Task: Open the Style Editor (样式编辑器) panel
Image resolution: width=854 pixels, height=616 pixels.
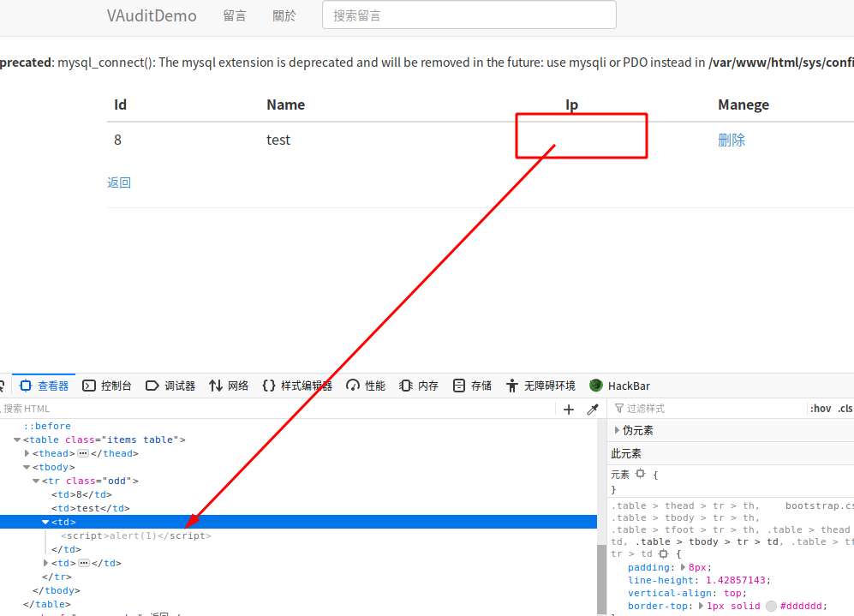Action: (x=296, y=386)
